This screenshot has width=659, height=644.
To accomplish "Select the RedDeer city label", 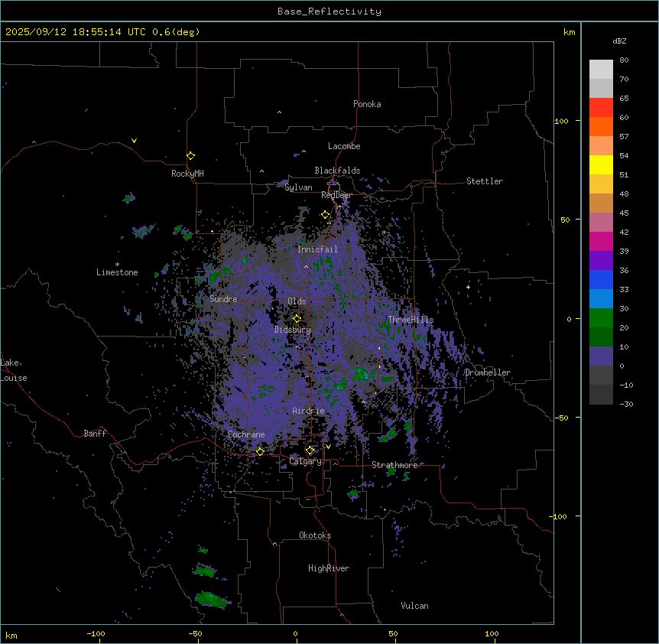I will pos(336,195).
